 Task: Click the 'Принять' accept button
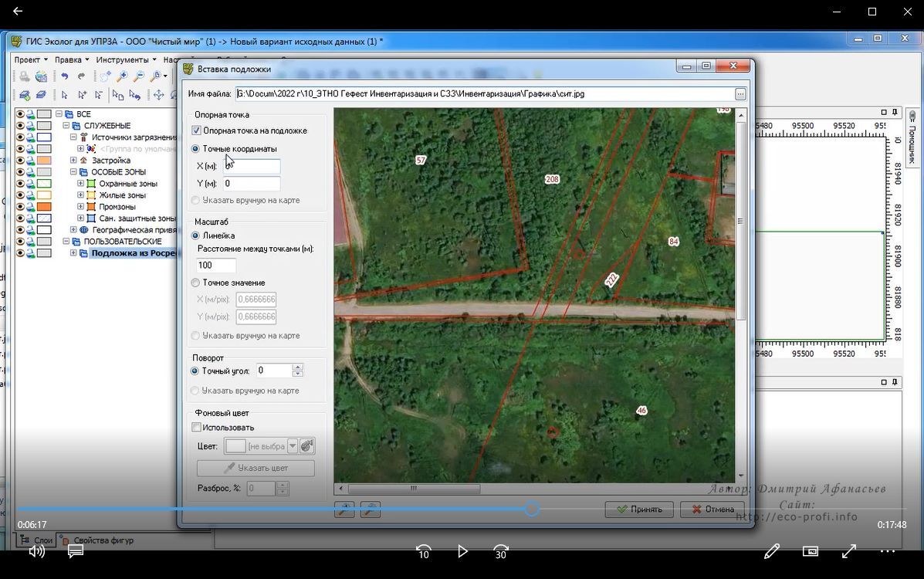coord(639,510)
